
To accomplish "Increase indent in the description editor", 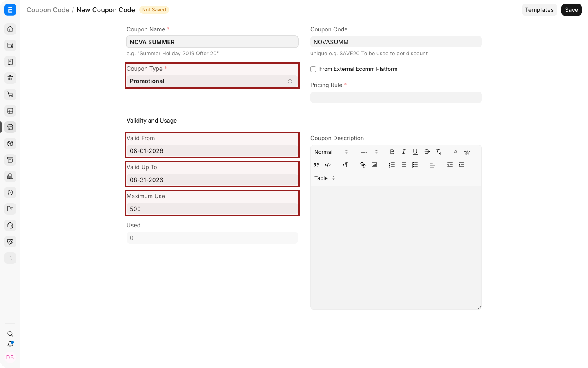I will tap(461, 165).
